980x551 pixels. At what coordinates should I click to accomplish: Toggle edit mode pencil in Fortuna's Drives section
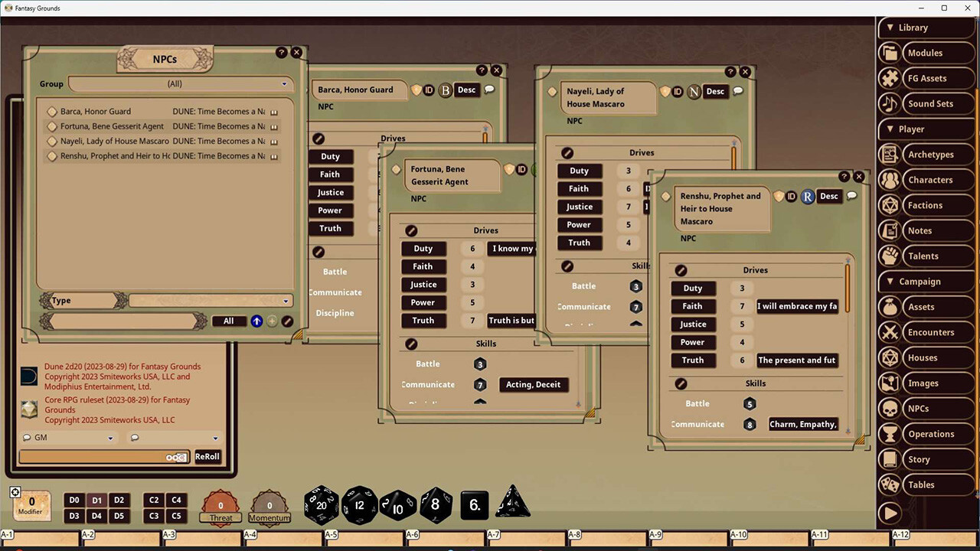[411, 230]
